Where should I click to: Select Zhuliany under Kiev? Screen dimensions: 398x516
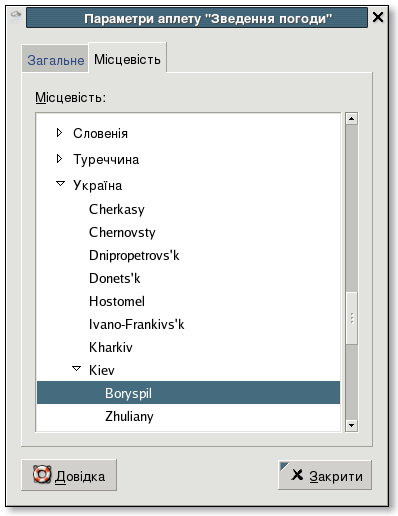click(129, 416)
